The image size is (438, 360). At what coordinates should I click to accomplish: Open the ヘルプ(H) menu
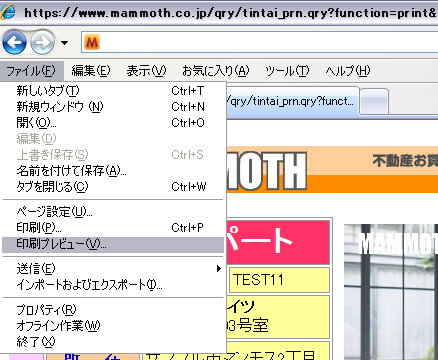click(x=348, y=71)
